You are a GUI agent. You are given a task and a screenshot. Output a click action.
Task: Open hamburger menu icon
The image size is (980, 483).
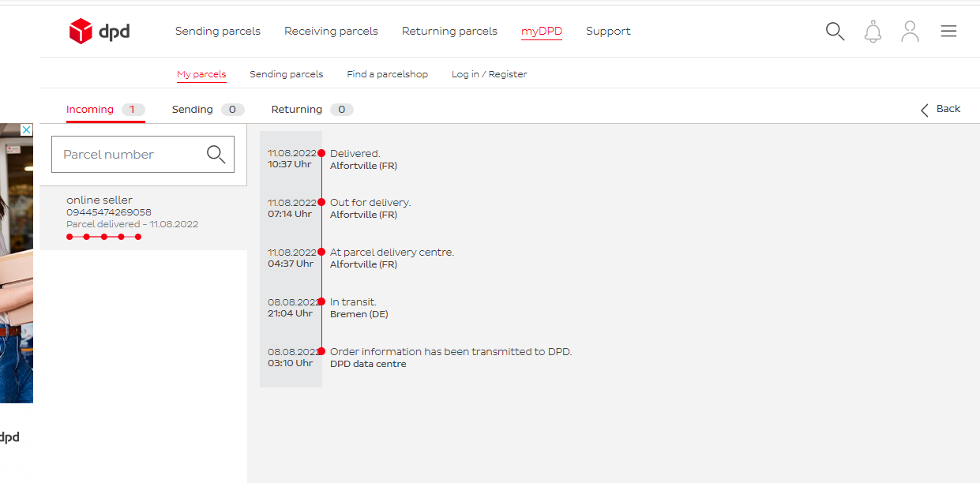point(948,32)
